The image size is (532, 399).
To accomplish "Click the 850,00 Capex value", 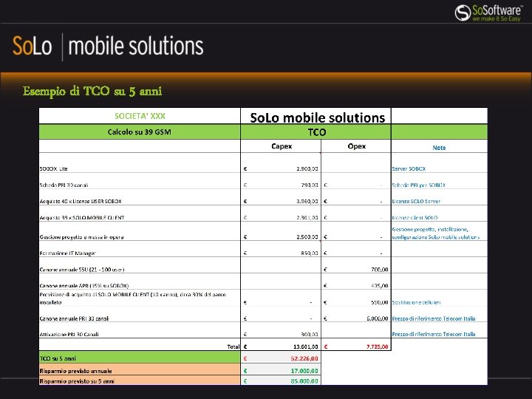I will coord(310,253).
